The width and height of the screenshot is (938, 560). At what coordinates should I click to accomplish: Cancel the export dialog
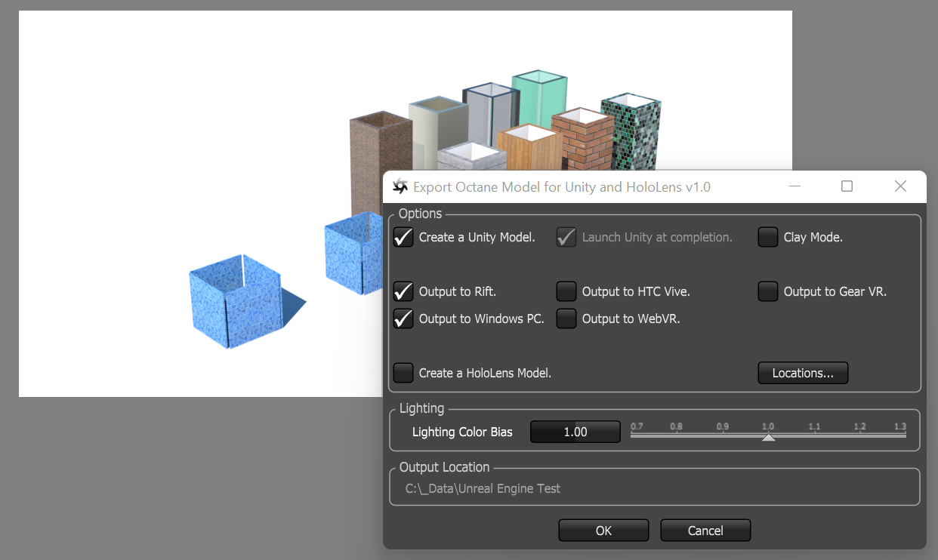point(705,531)
